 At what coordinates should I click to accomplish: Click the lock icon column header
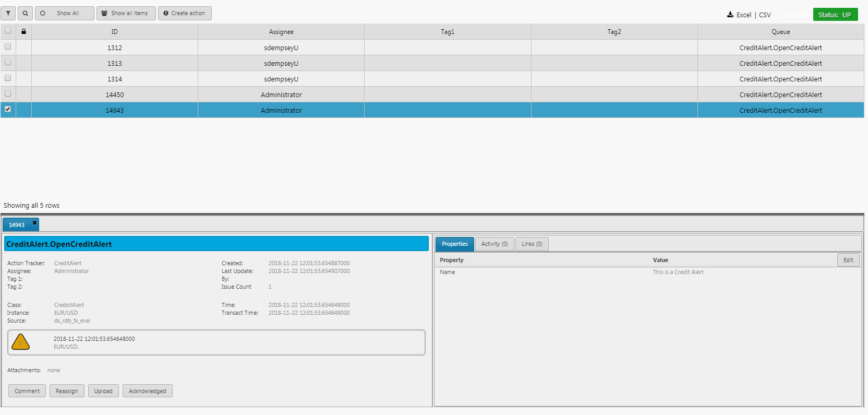pyautogui.click(x=23, y=31)
